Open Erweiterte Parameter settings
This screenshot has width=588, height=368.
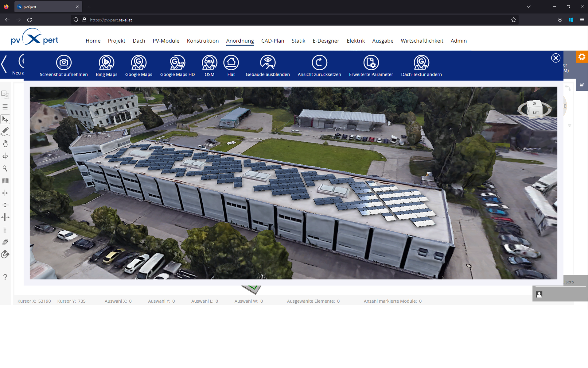click(x=371, y=63)
